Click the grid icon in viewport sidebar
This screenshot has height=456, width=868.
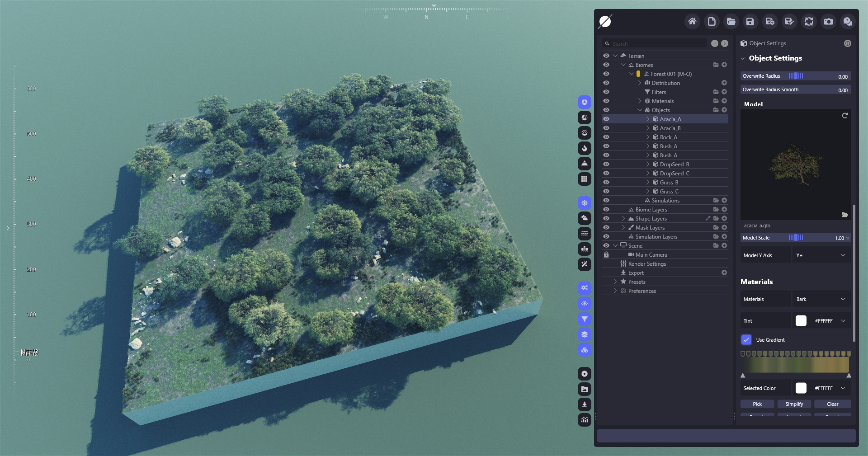[585, 179]
